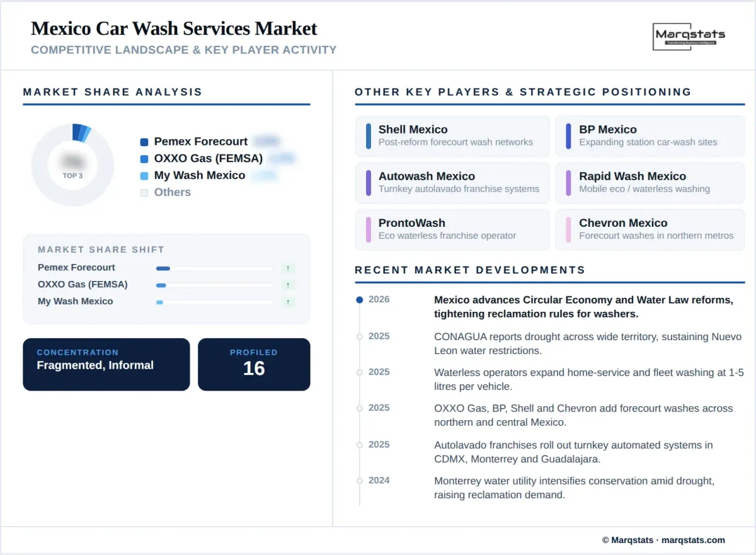Select the Autolavado franchises rollout text
The width and height of the screenshot is (756, 555).
pos(574,452)
